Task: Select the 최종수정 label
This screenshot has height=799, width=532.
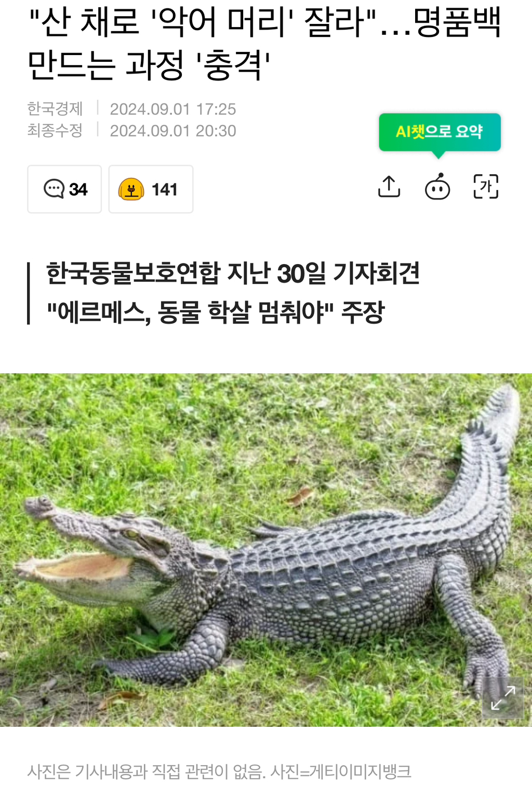Action: tap(55, 130)
